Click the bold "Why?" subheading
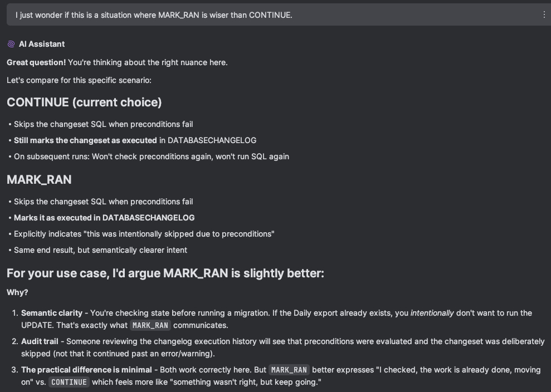Image resolution: width=551 pixels, height=392 pixels. [x=17, y=292]
